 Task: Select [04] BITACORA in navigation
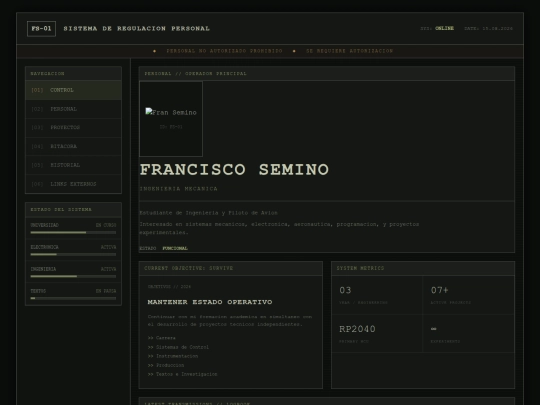pyautogui.click(x=73, y=146)
